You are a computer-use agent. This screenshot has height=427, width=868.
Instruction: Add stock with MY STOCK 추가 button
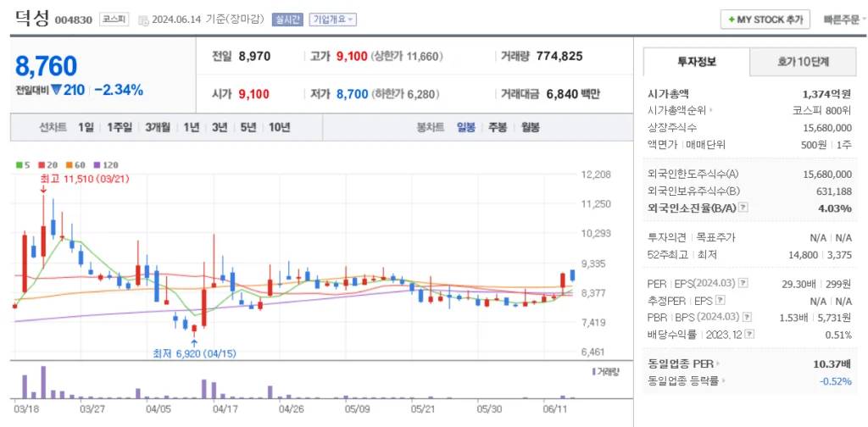click(765, 19)
